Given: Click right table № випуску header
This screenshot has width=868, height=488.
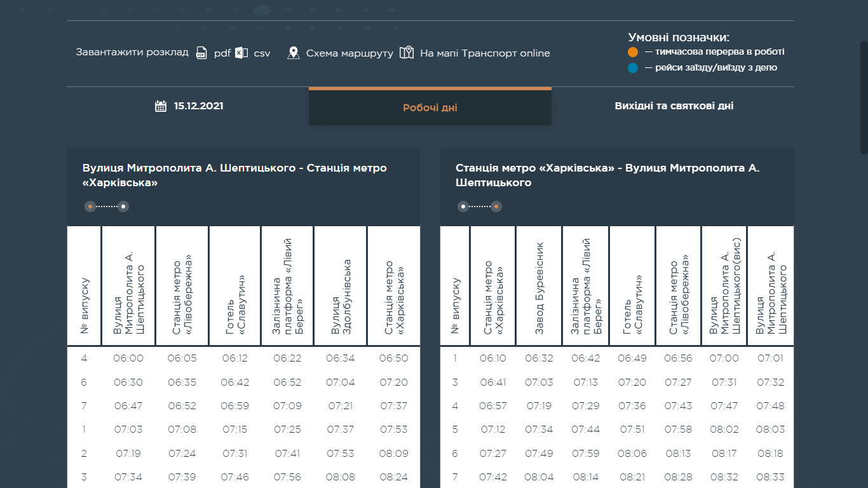Looking at the screenshot, I should click(455, 286).
